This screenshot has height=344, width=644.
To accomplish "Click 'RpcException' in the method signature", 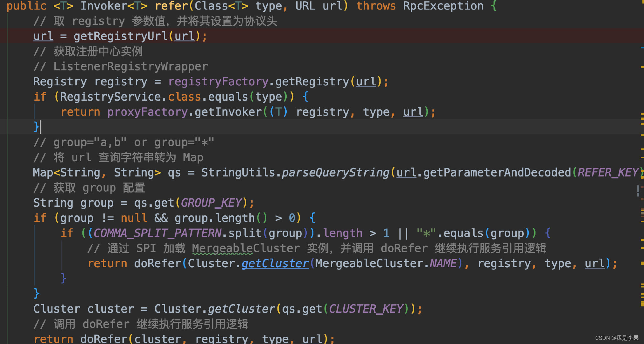I will [443, 6].
